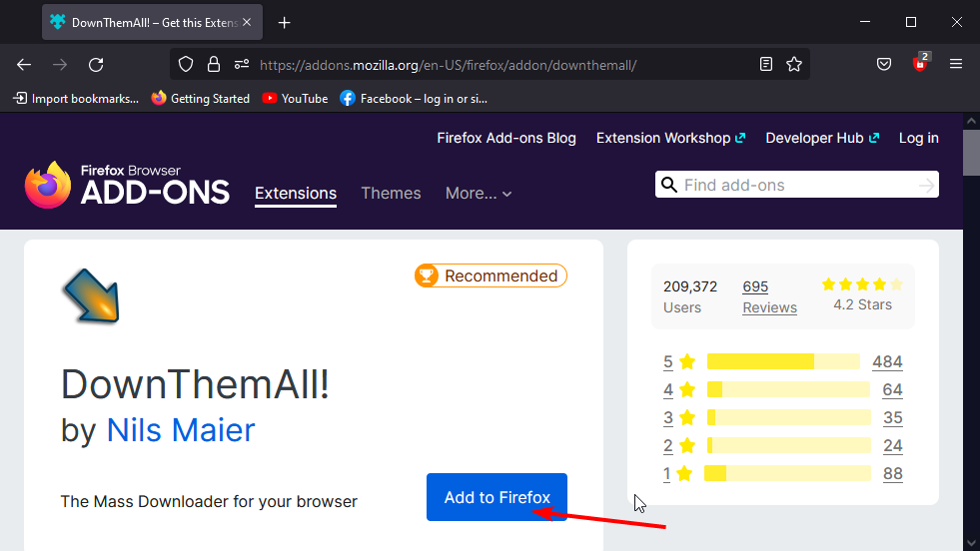Viewport: 980px width, 551px height.
Task: Click the 88 review count
Action: tap(892, 473)
